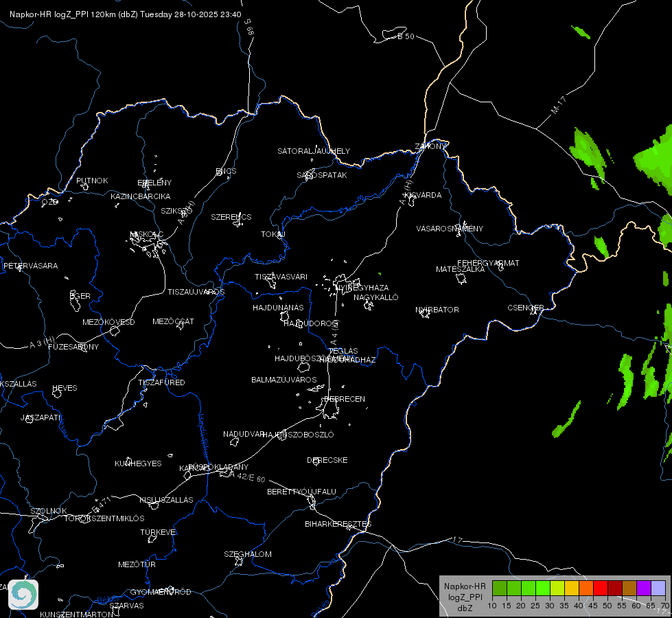Click the orange 40–45 dBZ legend swatch

pos(586,588)
